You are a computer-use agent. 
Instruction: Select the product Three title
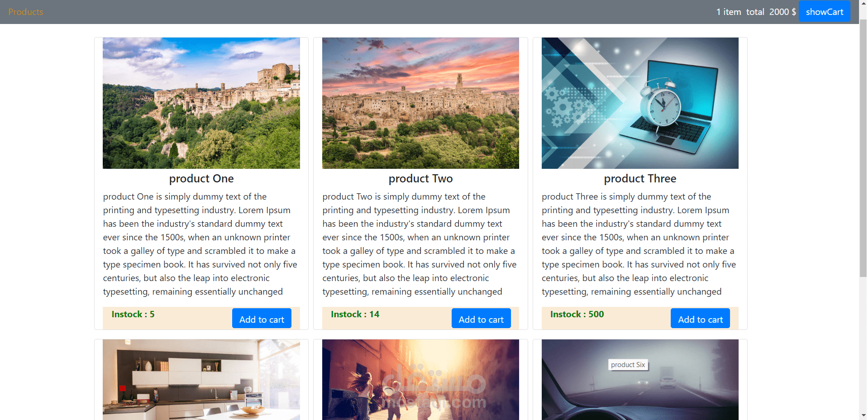(x=640, y=179)
